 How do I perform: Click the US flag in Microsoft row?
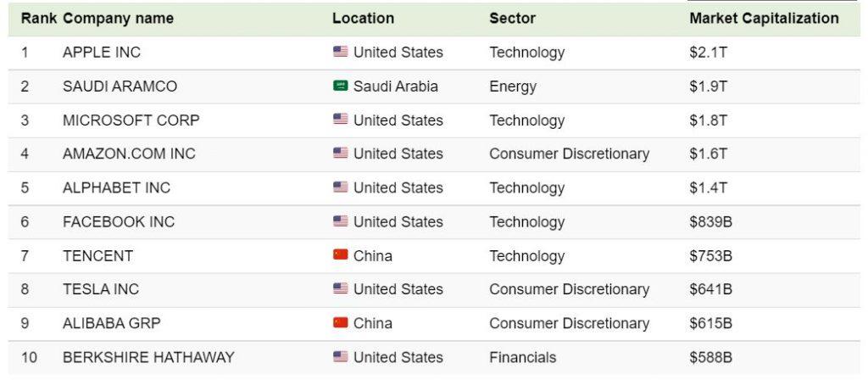click(341, 120)
